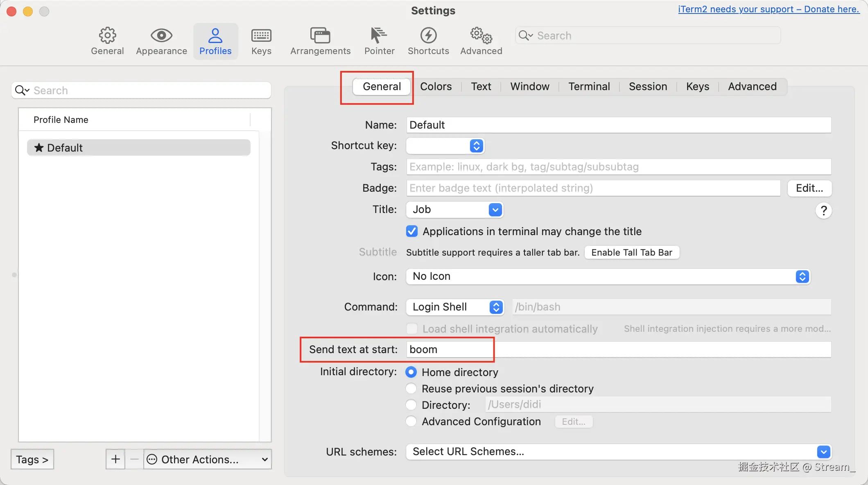Click the Enable Tall Tab Bar button
The height and width of the screenshot is (485, 868).
point(631,252)
